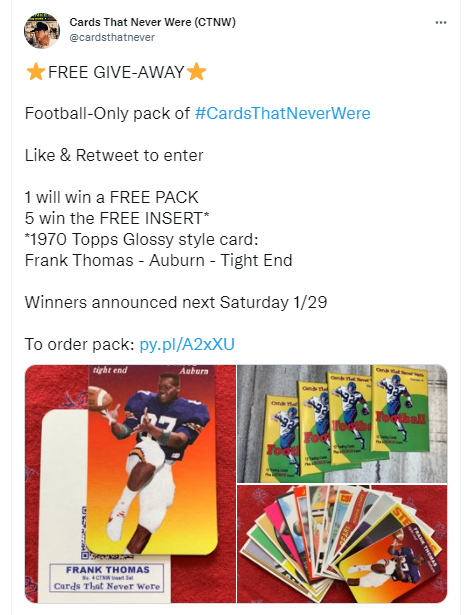Open the tweet's three-dot more options menu
469x615 pixels.
tap(441, 23)
